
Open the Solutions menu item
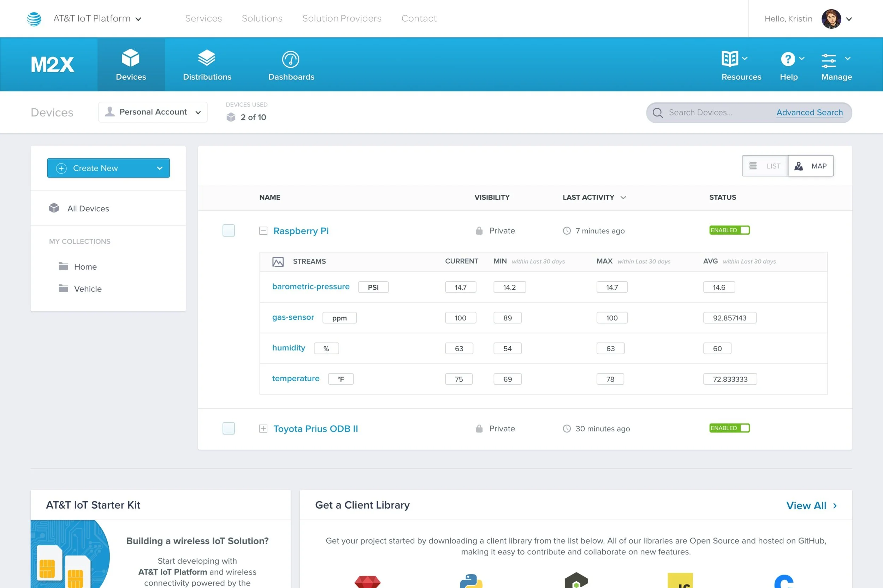pyautogui.click(x=262, y=18)
